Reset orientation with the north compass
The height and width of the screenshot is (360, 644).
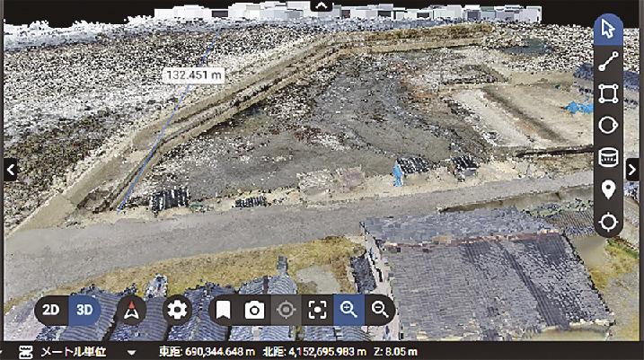click(x=131, y=311)
